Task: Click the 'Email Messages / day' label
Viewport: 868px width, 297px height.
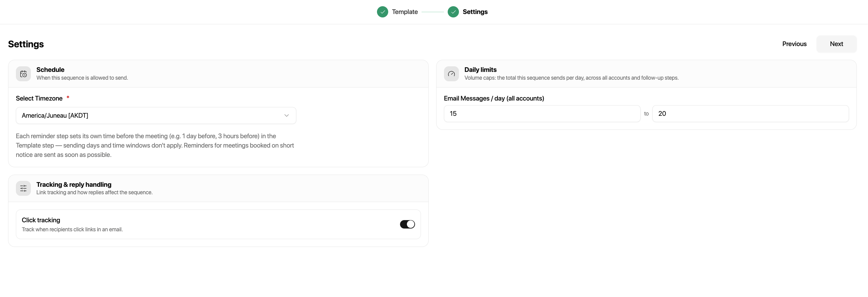Action: pos(494,98)
